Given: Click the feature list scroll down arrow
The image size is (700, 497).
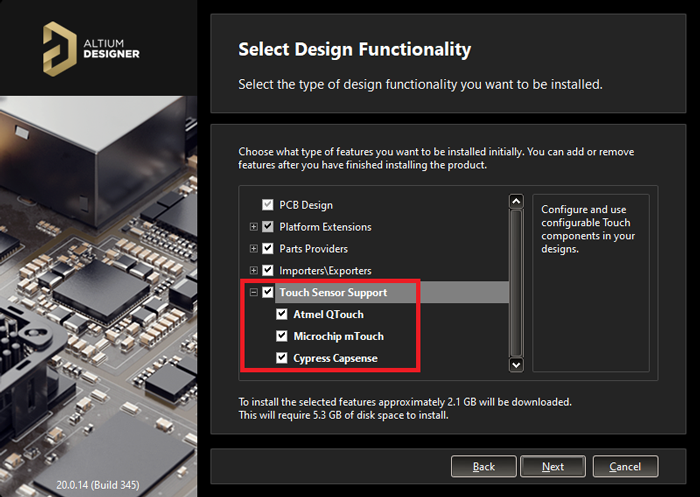Looking at the screenshot, I should [x=516, y=364].
